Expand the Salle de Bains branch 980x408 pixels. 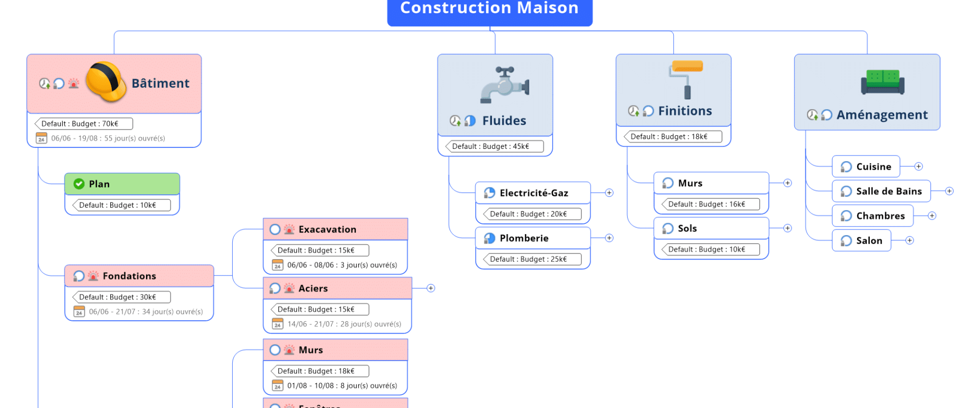pyautogui.click(x=949, y=191)
